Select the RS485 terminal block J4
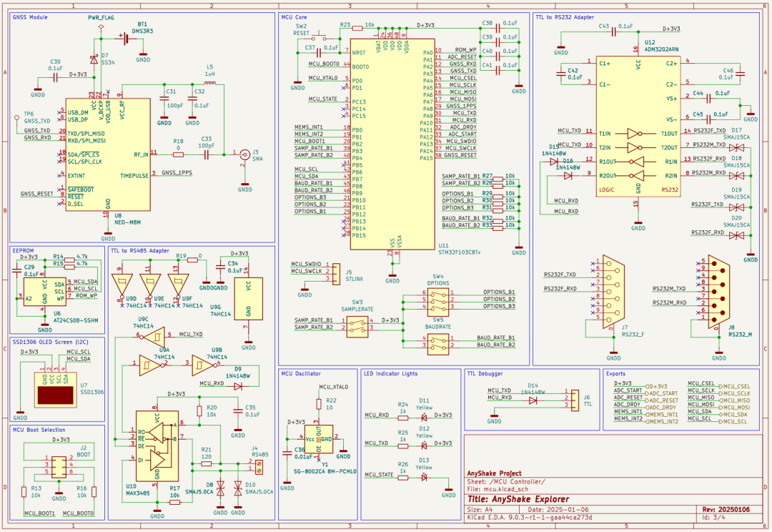This screenshot has height=532, width=772. click(x=259, y=467)
